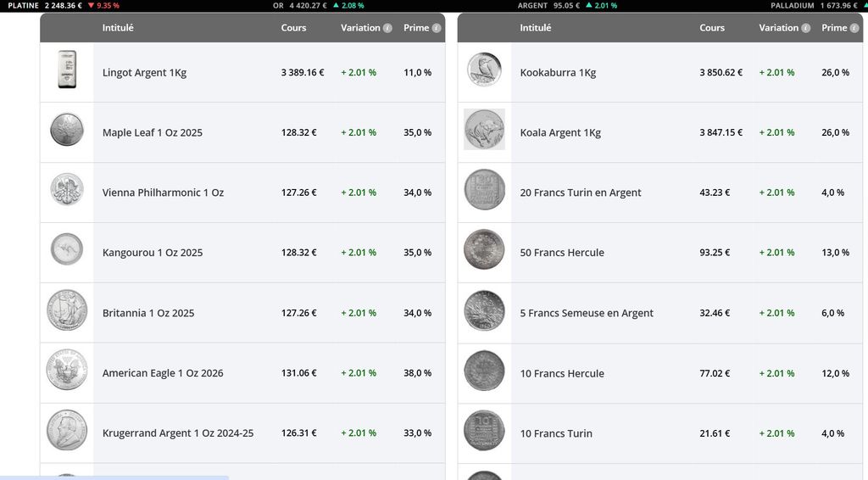
Task: Click the American Eagle coin image
Action: pos(67,371)
